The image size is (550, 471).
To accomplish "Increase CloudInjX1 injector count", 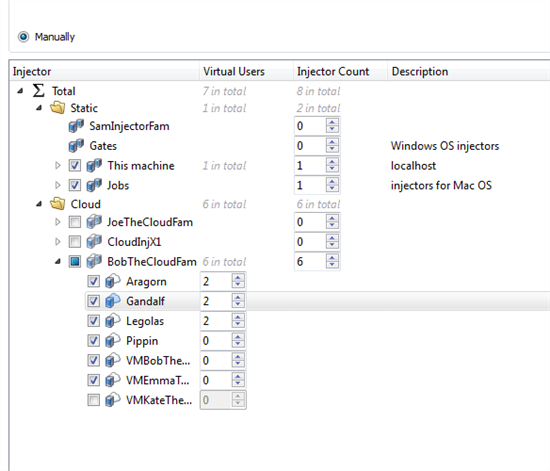I will point(332,237).
